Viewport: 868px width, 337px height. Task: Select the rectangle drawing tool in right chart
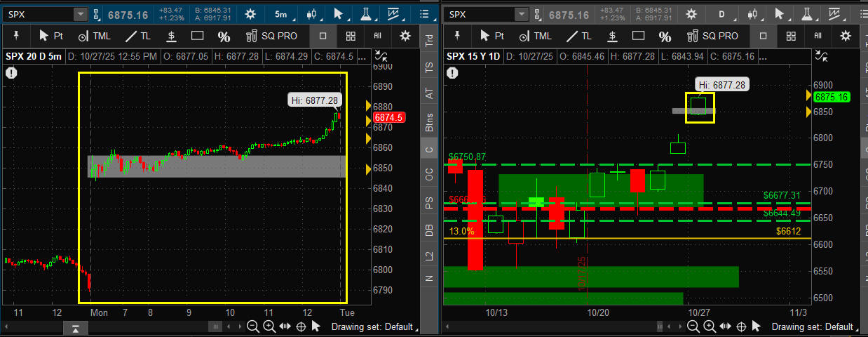tap(638, 36)
